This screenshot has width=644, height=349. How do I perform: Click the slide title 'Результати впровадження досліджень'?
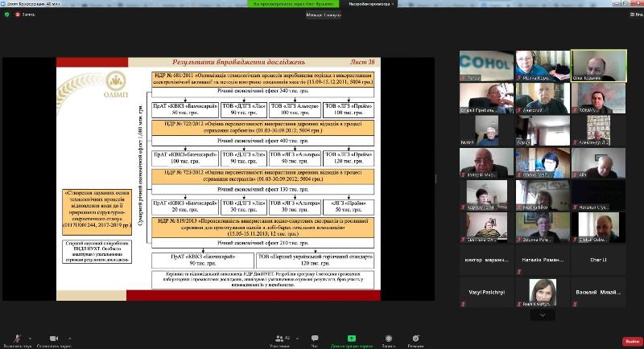[x=238, y=62]
